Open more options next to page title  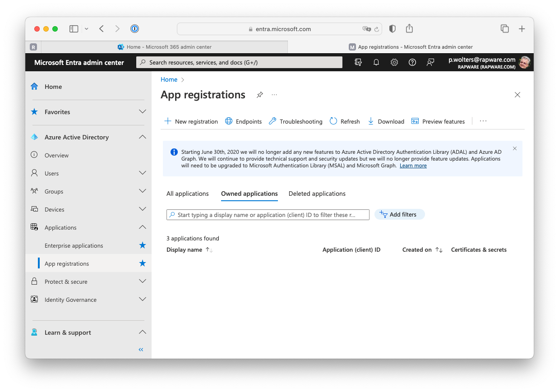pyautogui.click(x=274, y=95)
